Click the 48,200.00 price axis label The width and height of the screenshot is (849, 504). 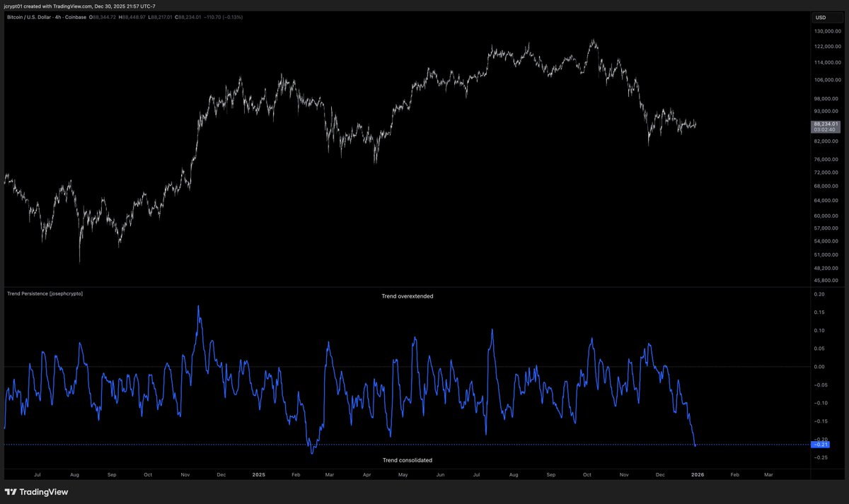tap(826, 268)
